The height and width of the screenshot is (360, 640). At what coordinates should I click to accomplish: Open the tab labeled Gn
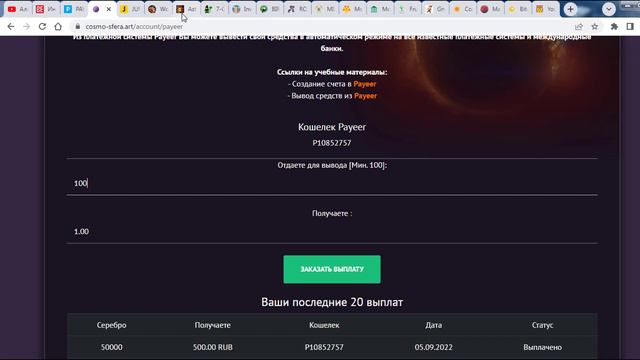435,9
